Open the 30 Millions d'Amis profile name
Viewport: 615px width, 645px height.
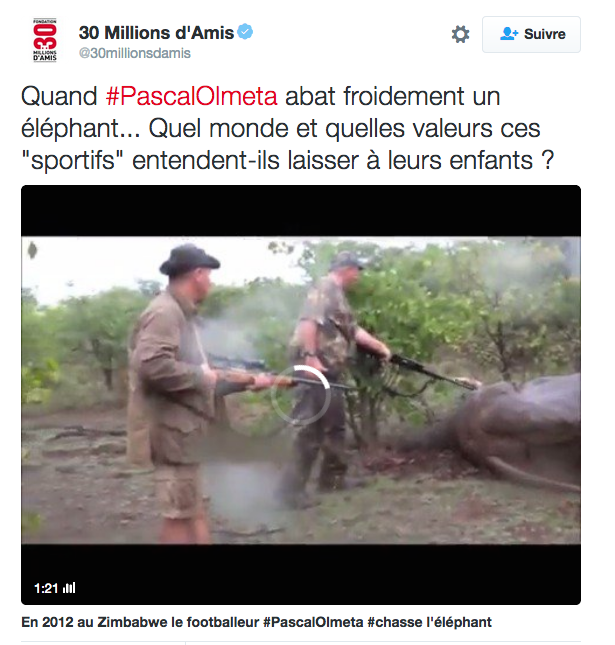pos(156,32)
